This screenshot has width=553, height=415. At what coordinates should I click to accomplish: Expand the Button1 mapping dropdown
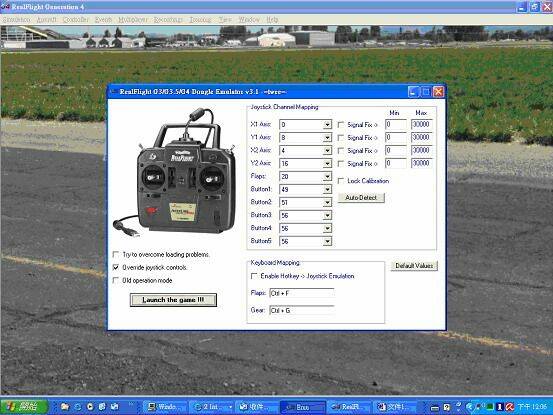(x=327, y=190)
